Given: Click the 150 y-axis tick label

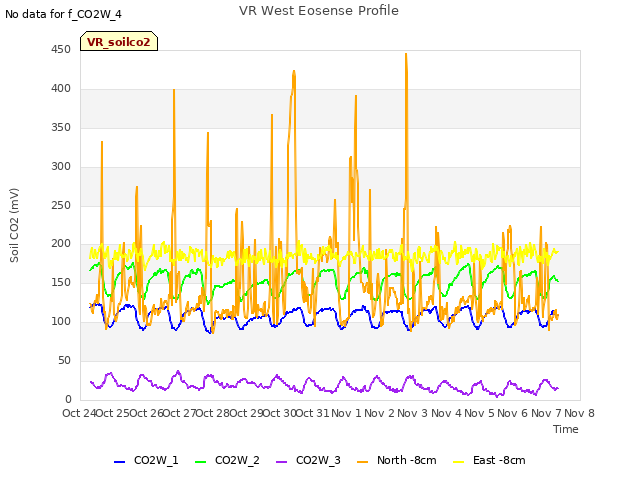Looking at the screenshot, I should coord(61,282).
